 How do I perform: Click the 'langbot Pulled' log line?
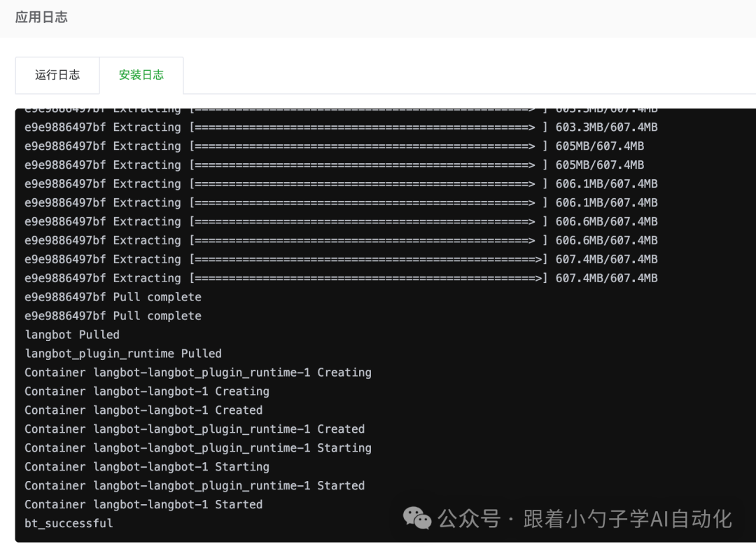[72, 335]
